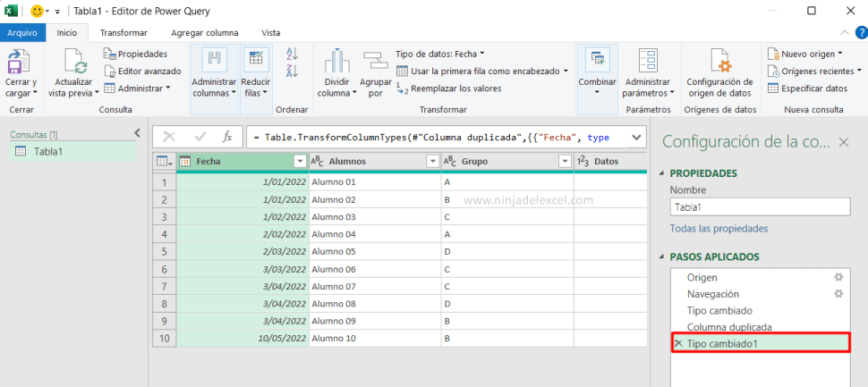Confirm formula with checkmark button
This screenshot has height=387, width=868.
click(x=200, y=137)
